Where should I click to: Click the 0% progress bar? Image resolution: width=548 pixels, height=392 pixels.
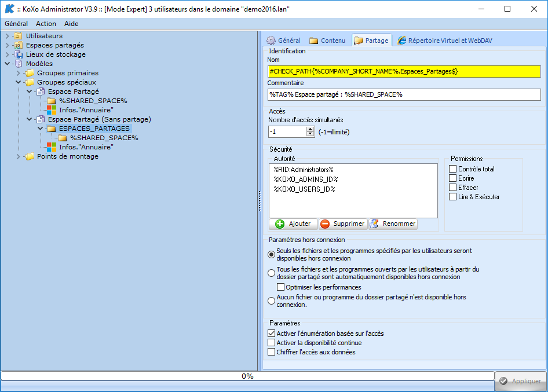click(247, 376)
